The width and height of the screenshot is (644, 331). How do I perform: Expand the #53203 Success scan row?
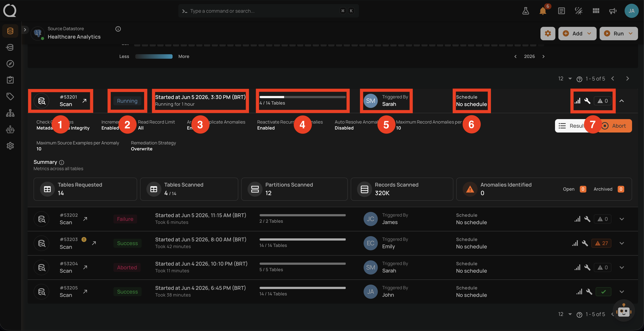coord(622,243)
